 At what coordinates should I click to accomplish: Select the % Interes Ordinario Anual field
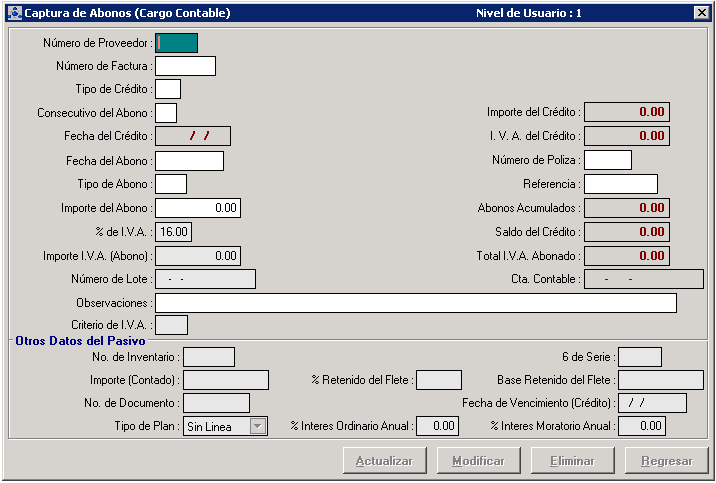pyautogui.click(x=437, y=427)
